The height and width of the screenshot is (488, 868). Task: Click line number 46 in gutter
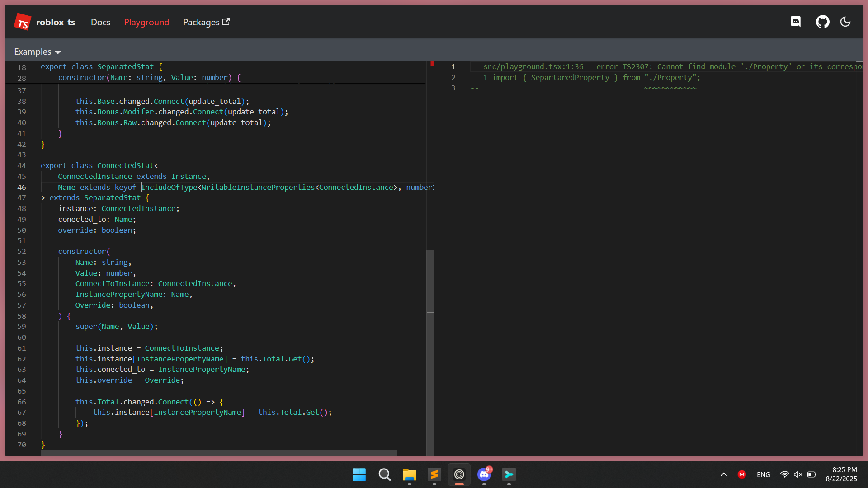(x=22, y=188)
